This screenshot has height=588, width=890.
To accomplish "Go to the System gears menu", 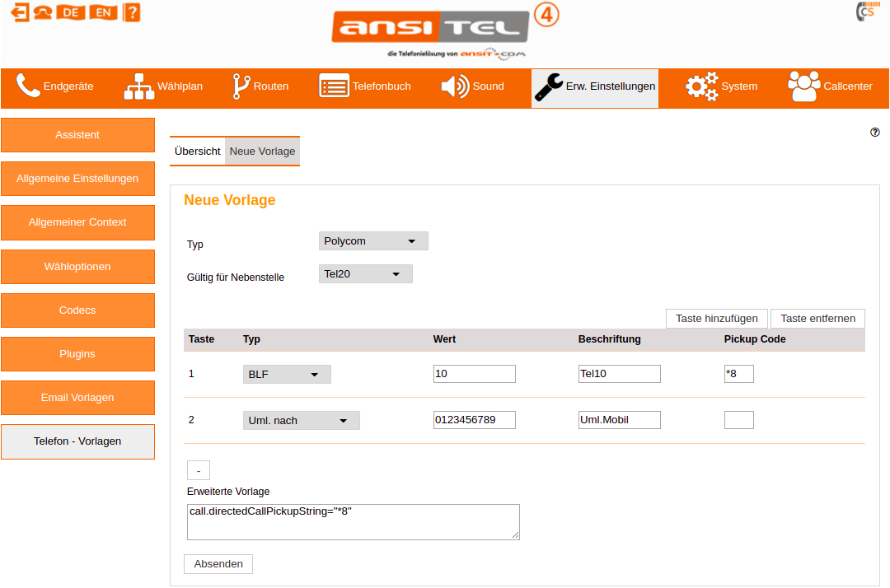I will coord(721,86).
